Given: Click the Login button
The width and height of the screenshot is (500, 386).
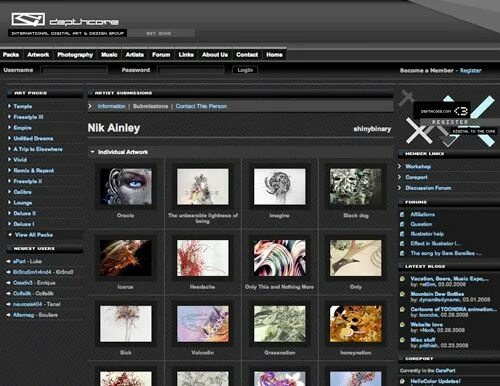Looking at the screenshot, I should (x=245, y=70).
